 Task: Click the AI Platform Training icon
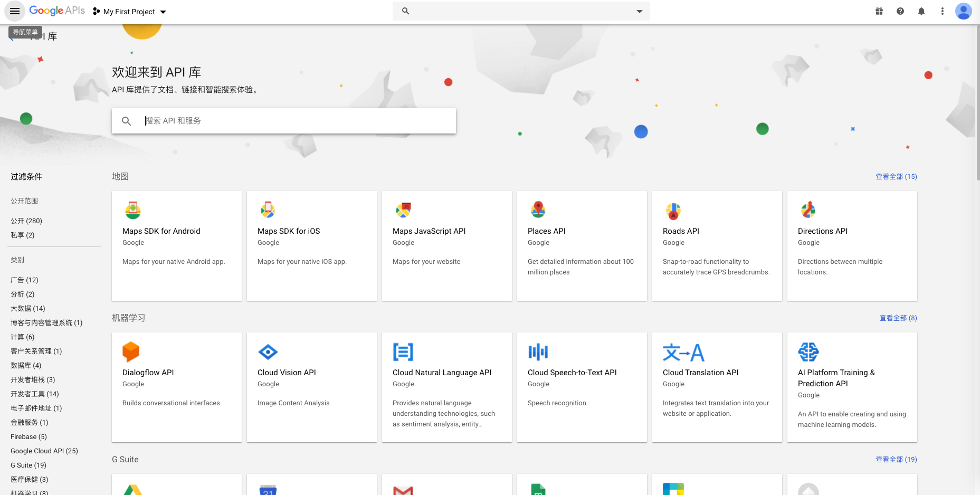[808, 352]
